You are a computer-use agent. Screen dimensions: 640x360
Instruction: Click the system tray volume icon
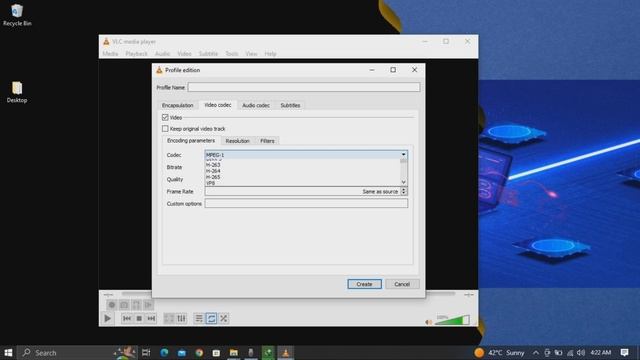(x=581, y=353)
